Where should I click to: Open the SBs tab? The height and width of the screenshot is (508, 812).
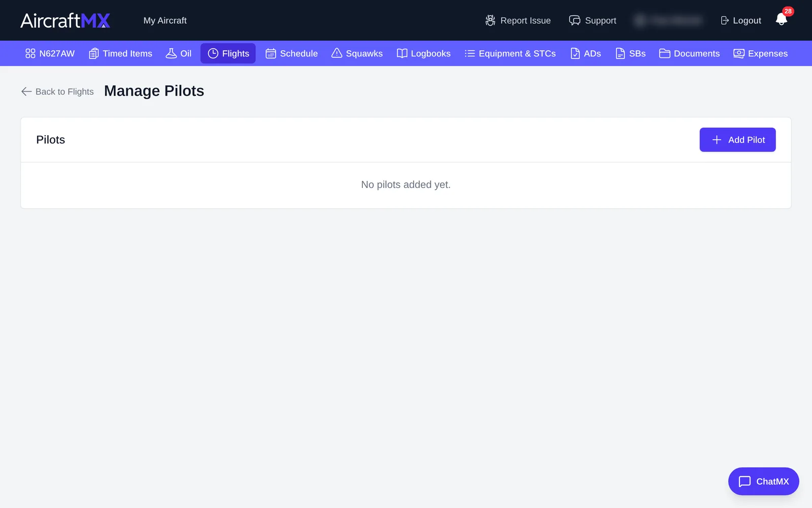point(630,53)
